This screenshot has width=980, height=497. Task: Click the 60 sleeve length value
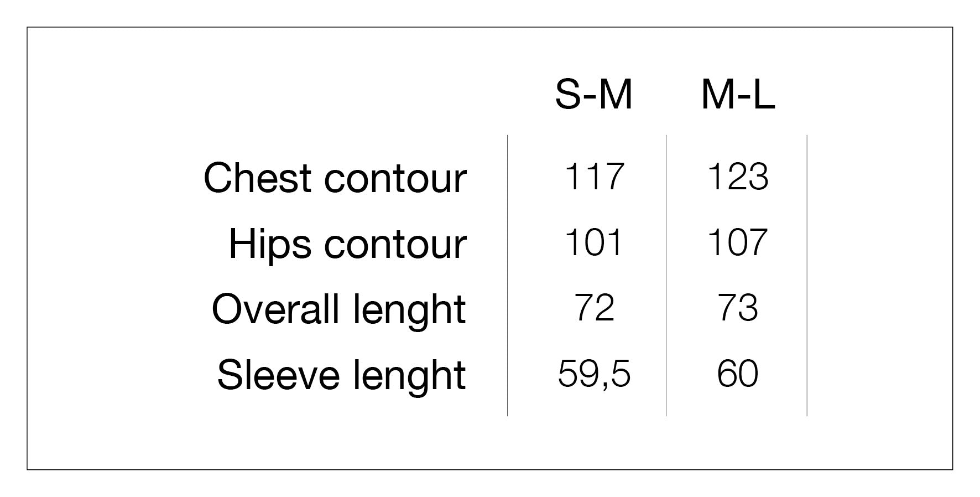click(738, 374)
